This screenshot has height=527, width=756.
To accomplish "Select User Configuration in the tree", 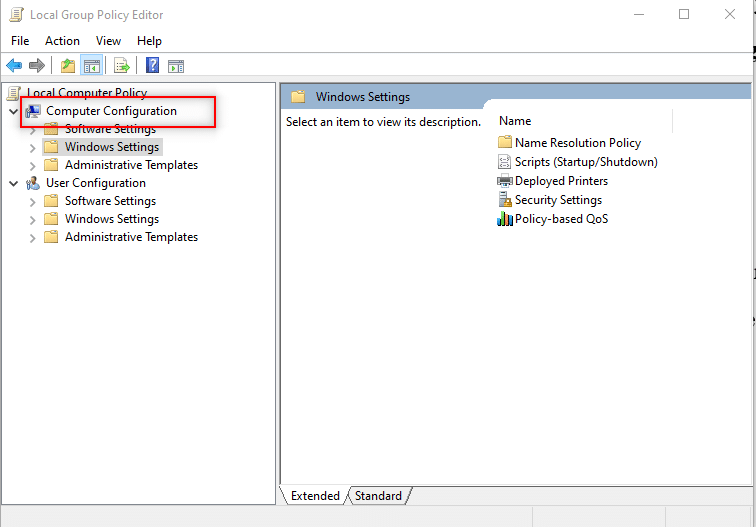I will point(96,183).
